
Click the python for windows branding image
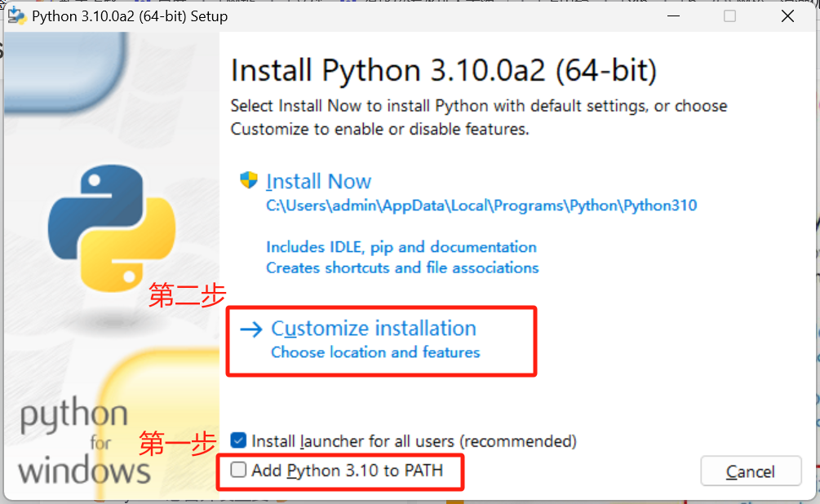(86, 444)
